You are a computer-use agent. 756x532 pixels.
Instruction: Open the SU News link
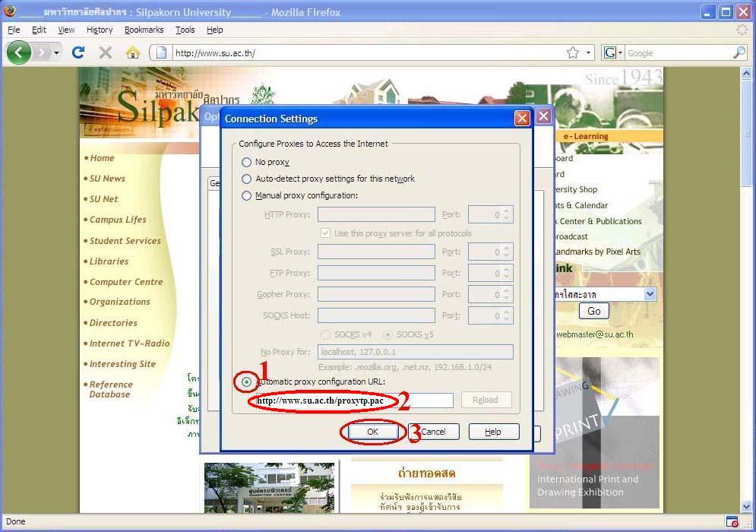click(x=107, y=179)
